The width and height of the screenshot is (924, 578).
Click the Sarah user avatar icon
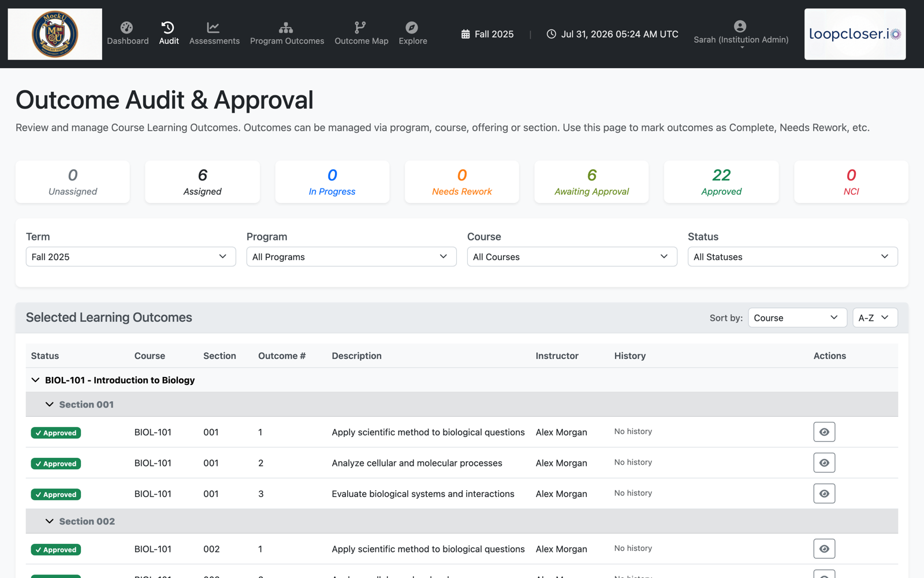[x=740, y=26]
